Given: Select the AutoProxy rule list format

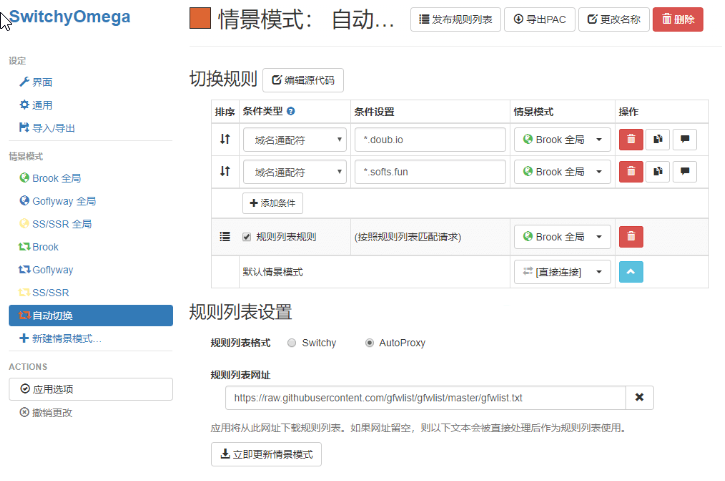Looking at the screenshot, I should click(369, 343).
